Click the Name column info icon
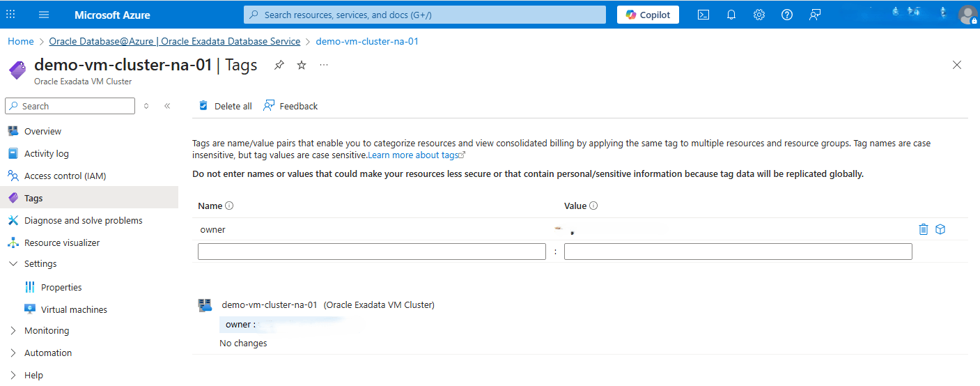This screenshot has width=980, height=386. (x=229, y=206)
